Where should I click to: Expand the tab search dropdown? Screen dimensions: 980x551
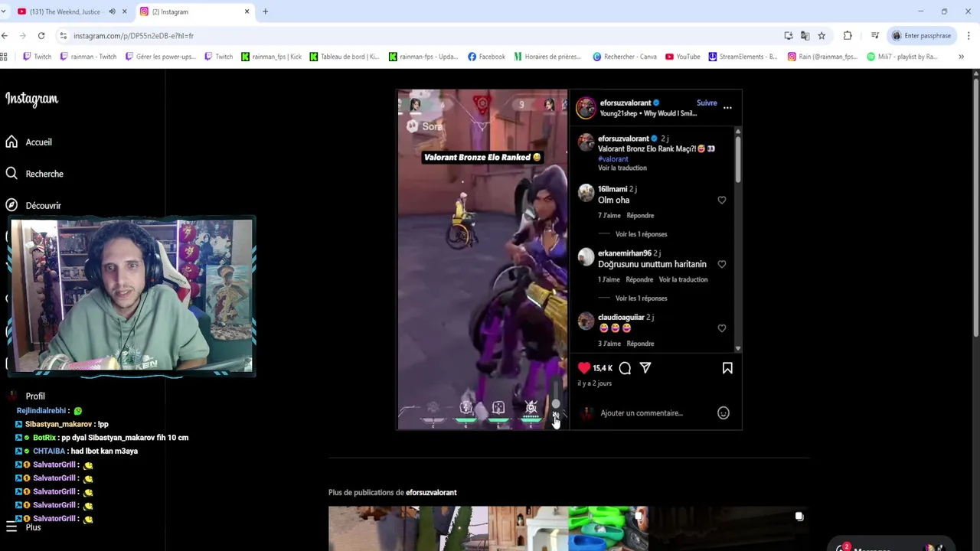point(3,11)
